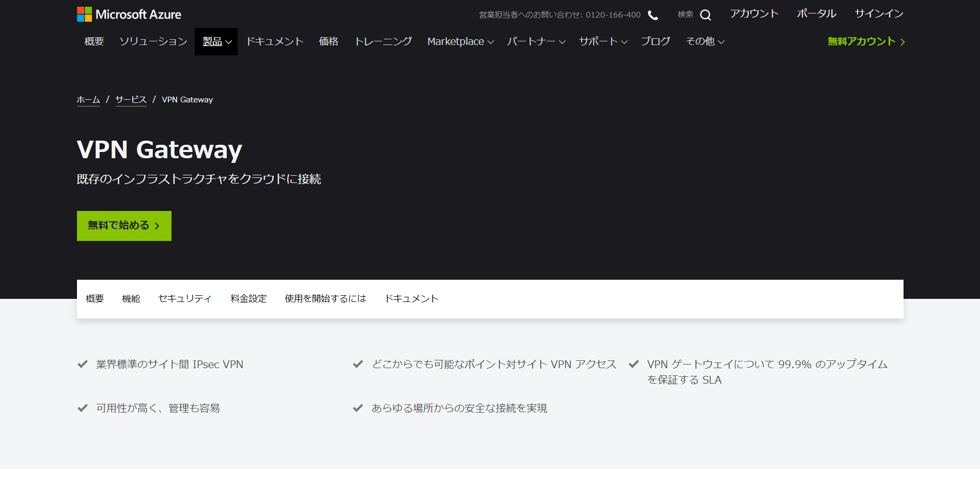
Task: Click the text 可用性が高く、管理も容易
Action: click(x=158, y=408)
